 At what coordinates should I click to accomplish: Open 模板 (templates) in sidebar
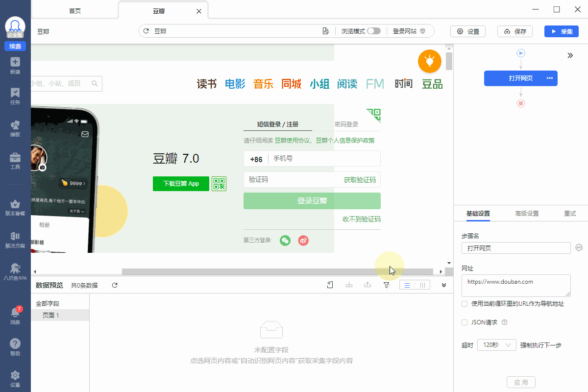pos(15,128)
